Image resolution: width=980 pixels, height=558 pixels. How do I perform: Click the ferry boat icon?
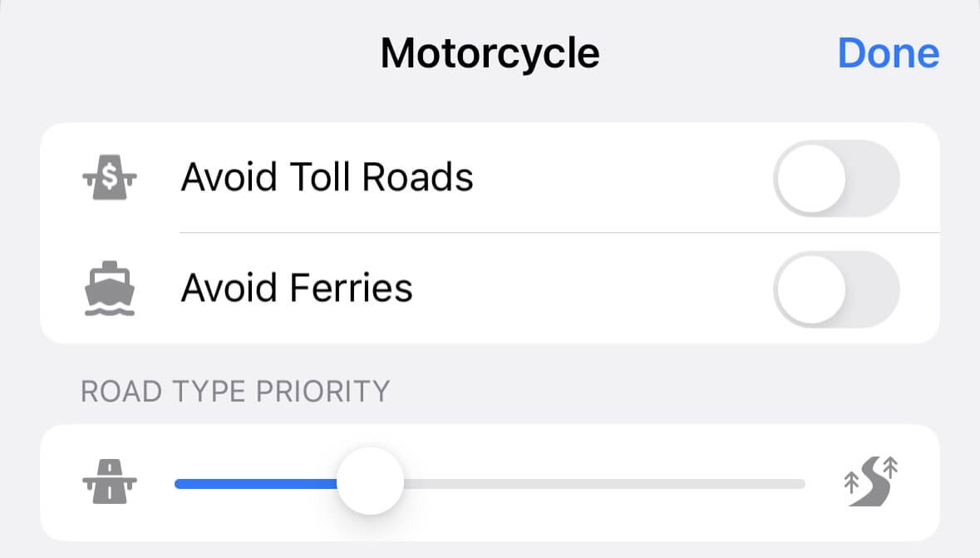click(x=109, y=288)
